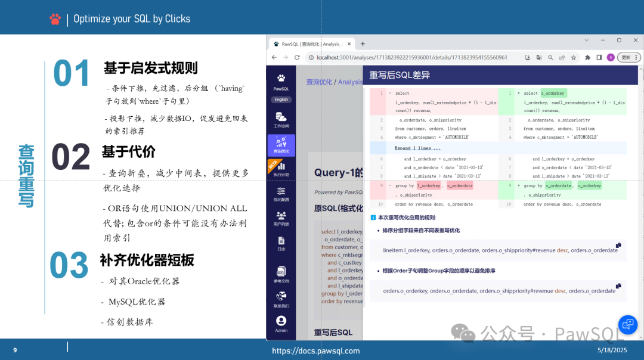
Task: Click the 原SQL section heading
Action: coord(339,209)
